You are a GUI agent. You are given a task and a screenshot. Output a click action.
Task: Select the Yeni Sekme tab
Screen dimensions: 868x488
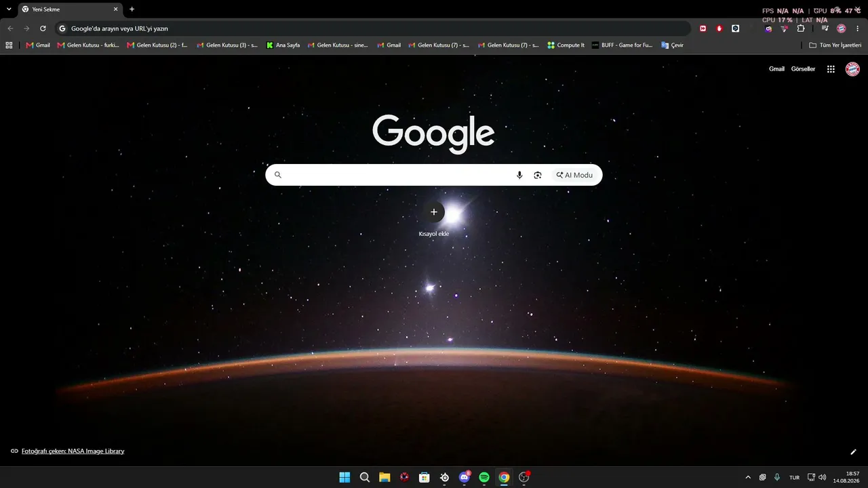click(70, 9)
